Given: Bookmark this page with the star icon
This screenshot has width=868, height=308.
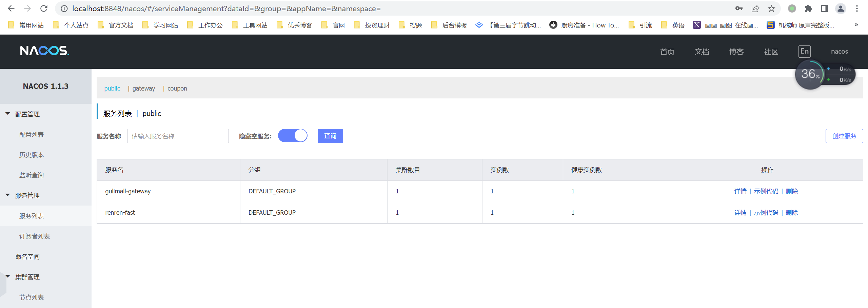Looking at the screenshot, I should (x=771, y=8).
